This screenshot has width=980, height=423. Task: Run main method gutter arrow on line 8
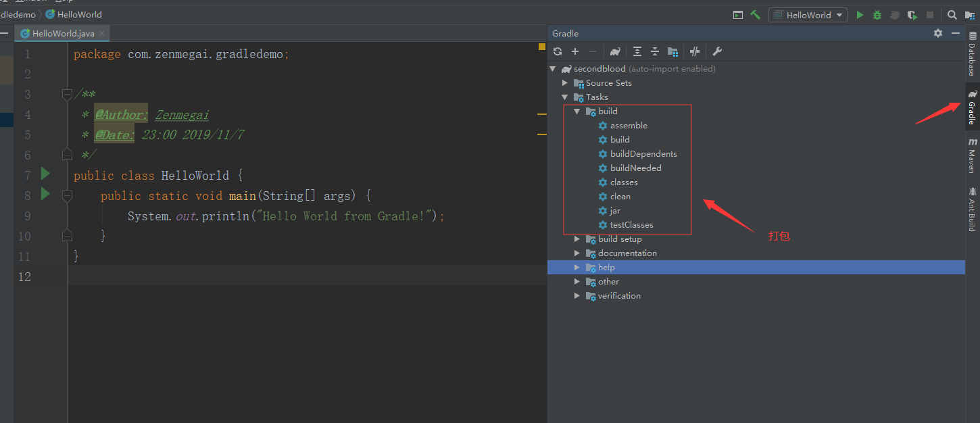click(x=45, y=195)
